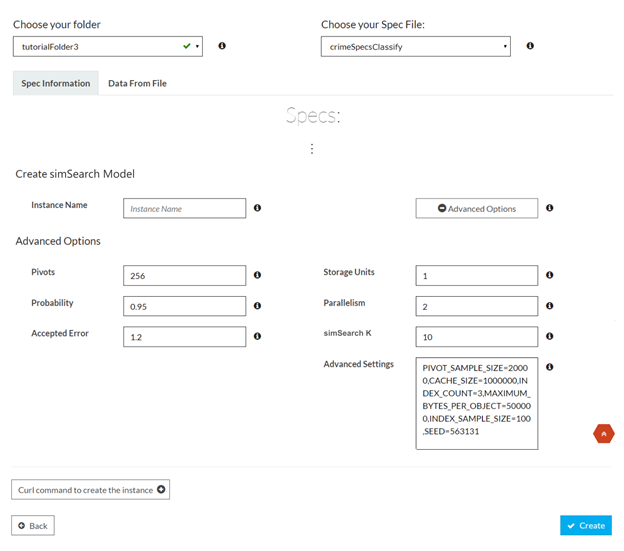Collapse the Advanced Options section
Image resolution: width=624 pixels, height=551 pixels.
[476, 208]
